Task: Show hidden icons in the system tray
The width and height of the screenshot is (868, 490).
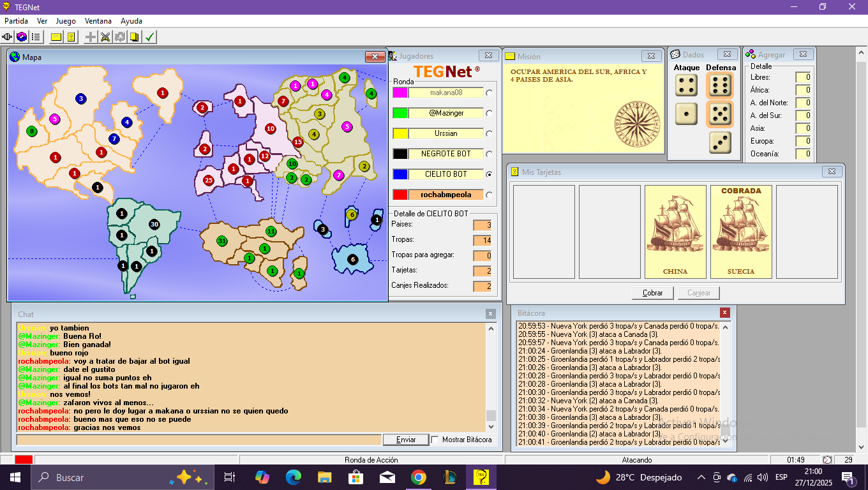Action: (701, 477)
